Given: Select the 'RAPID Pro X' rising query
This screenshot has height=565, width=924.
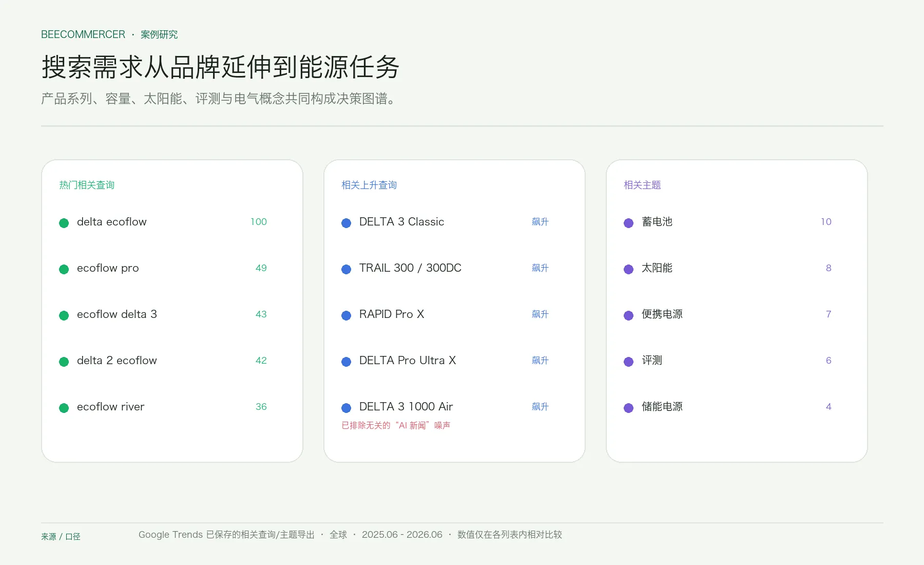Looking at the screenshot, I should (x=392, y=314).
